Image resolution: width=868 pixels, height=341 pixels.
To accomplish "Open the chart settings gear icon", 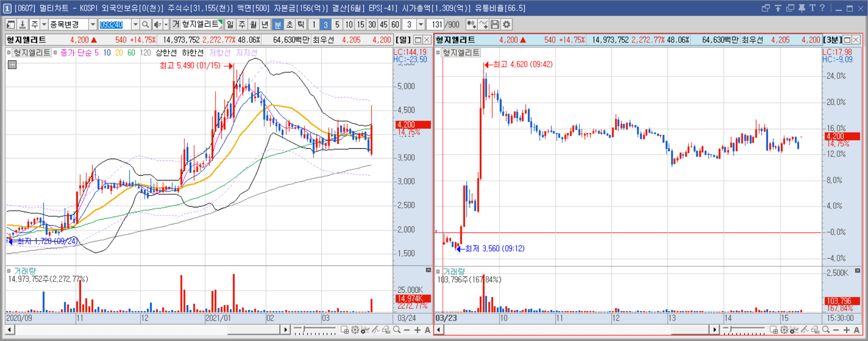I will [x=507, y=24].
